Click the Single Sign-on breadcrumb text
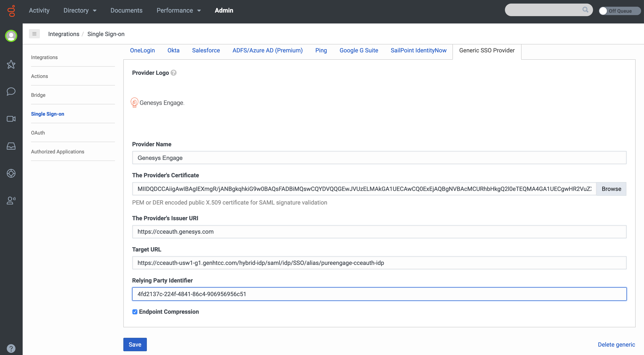Image resolution: width=644 pixels, height=355 pixels. click(x=106, y=34)
